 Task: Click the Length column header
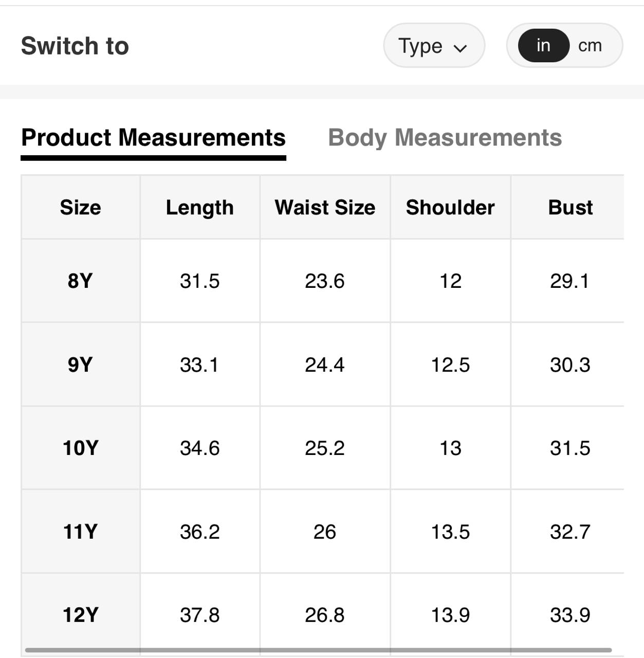pos(199,208)
